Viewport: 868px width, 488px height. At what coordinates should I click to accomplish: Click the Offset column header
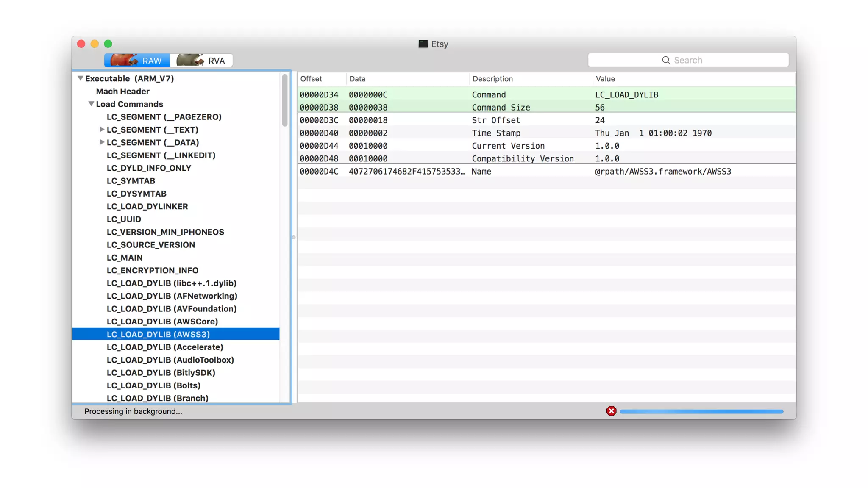(x=311, y=79)
